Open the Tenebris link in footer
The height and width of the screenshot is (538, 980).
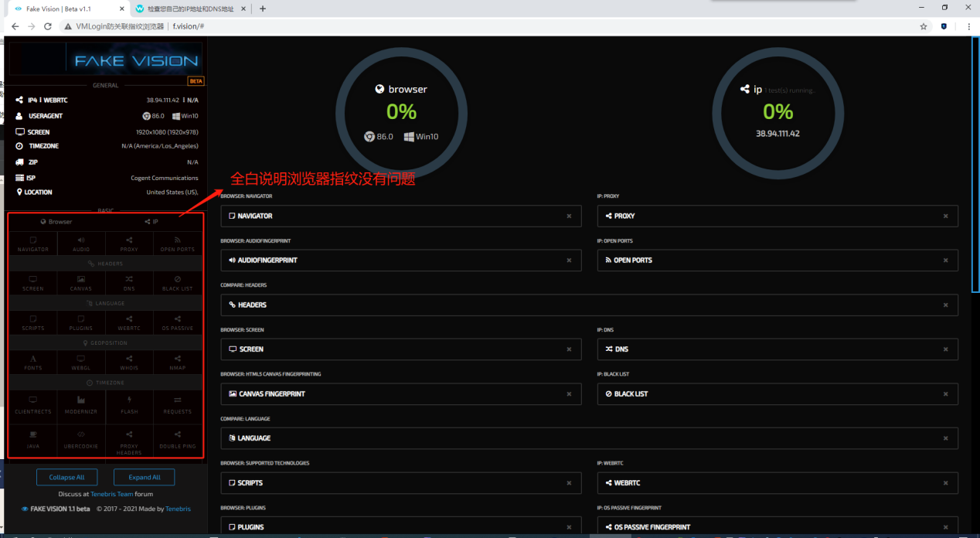[178, 509]
